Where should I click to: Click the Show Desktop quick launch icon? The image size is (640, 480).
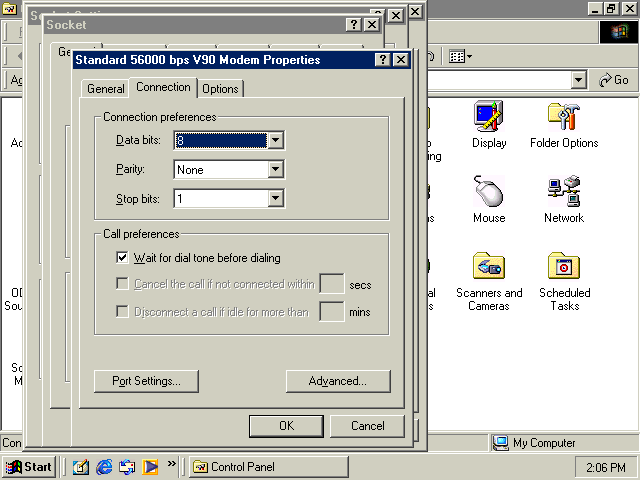[80, 467]
